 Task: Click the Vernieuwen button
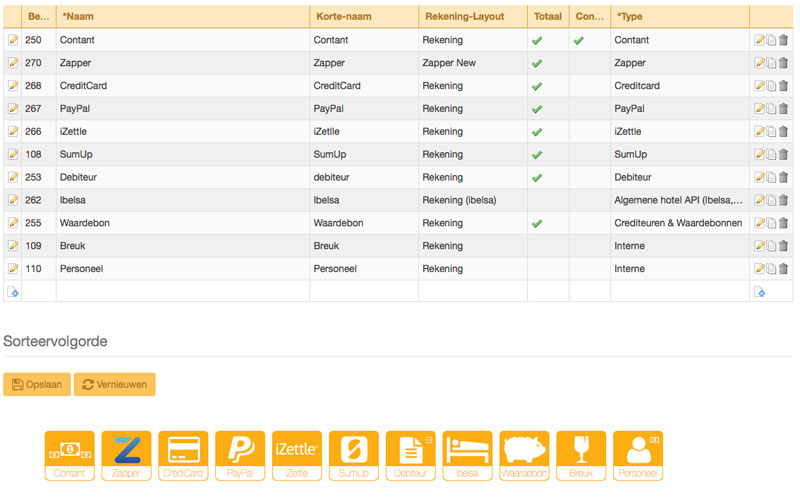coord(114,385)
